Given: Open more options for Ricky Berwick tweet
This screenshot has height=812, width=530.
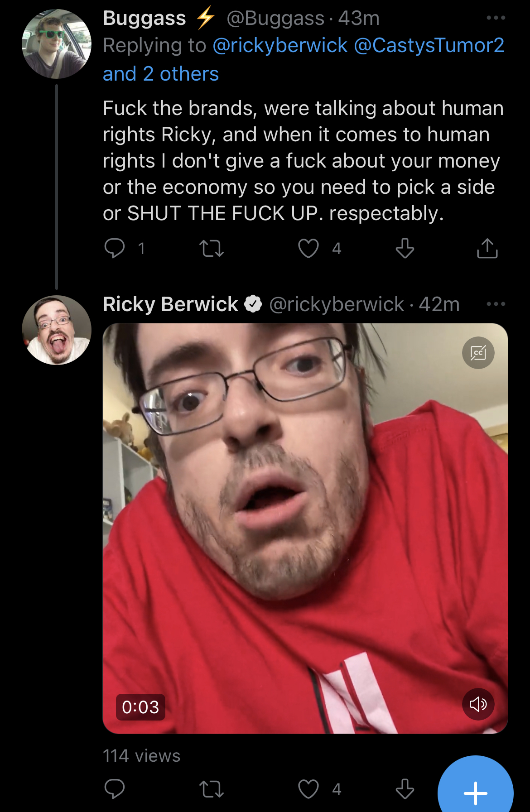Looking at the screenshot, I should point(496,304).
